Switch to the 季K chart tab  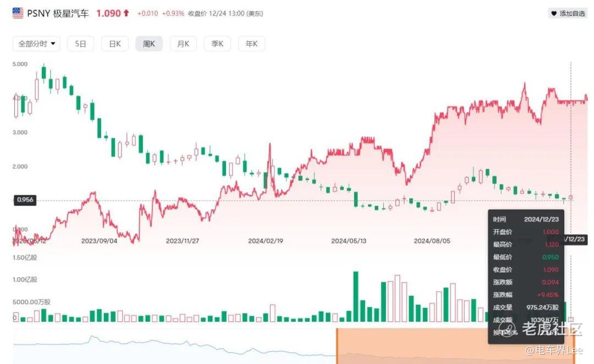(x=217, y=43)
